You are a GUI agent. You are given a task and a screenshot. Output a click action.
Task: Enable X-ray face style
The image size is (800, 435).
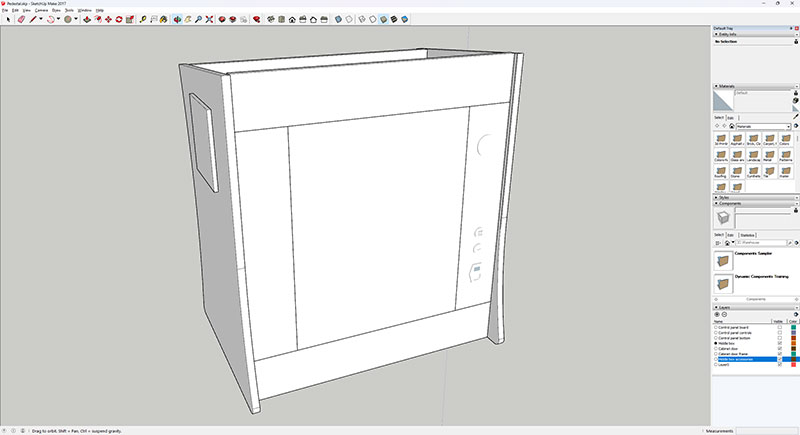pos(338,19)
